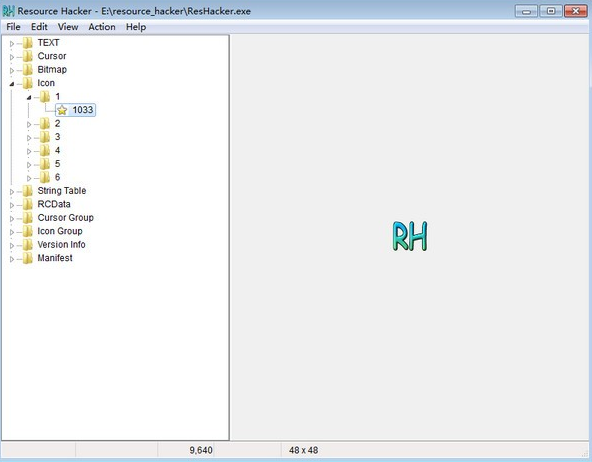Click the 48 x 48 status value
This screenshot has height=462, width=592.
click(x=304, y=450)
